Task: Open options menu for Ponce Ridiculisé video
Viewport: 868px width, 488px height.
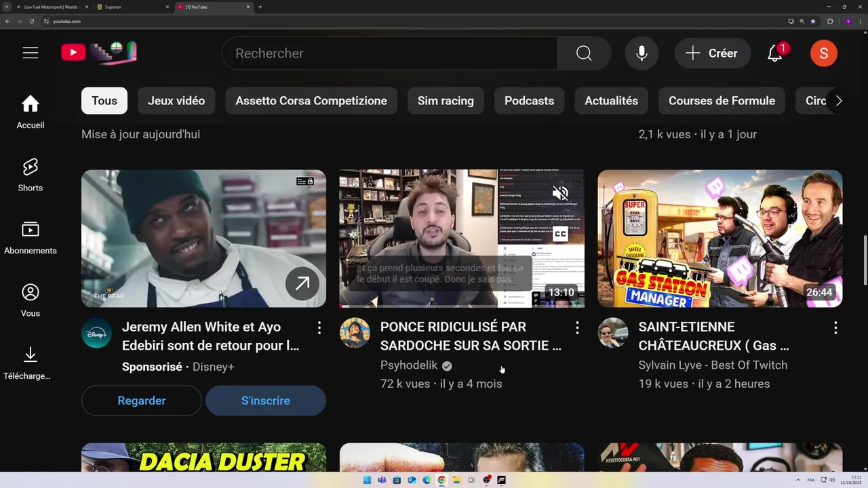Action: [577, 328]
